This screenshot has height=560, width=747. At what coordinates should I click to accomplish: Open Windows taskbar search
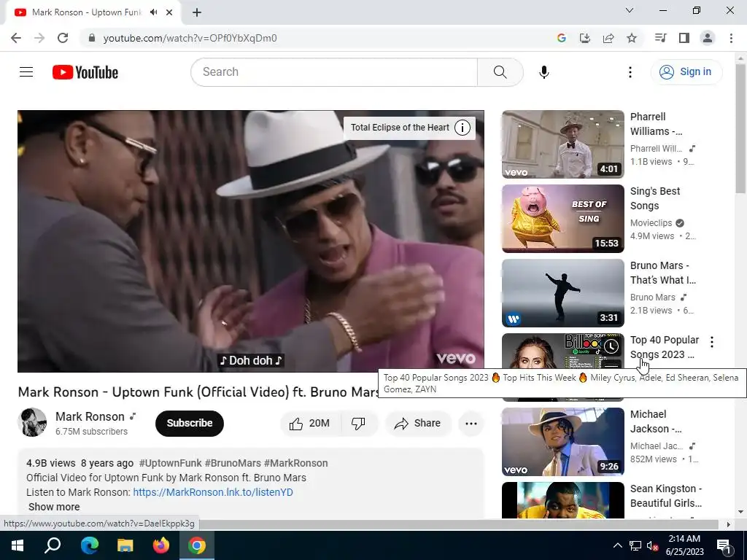(53, 545)
